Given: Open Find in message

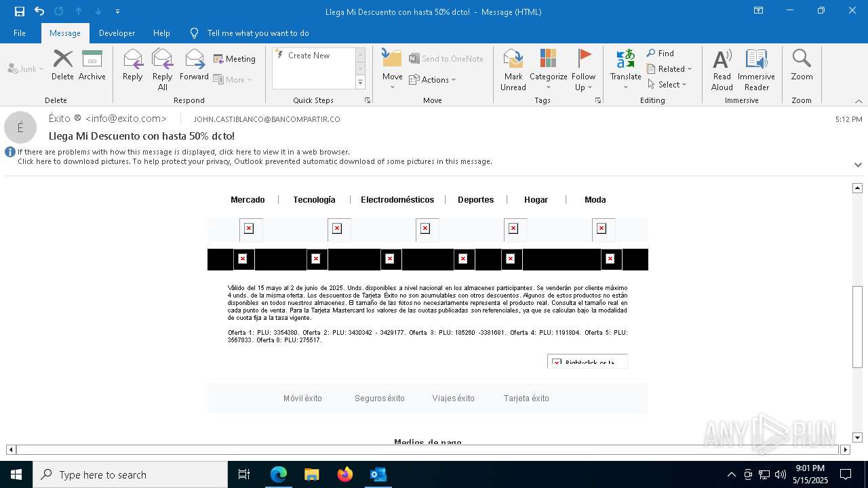Looking at the screenshot, I should pyautogui.click(x=660, y=54).
